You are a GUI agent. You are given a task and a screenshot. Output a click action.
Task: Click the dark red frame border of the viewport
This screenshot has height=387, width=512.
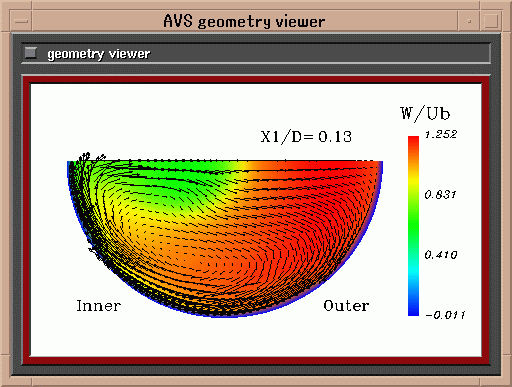(x=256, y=80)
